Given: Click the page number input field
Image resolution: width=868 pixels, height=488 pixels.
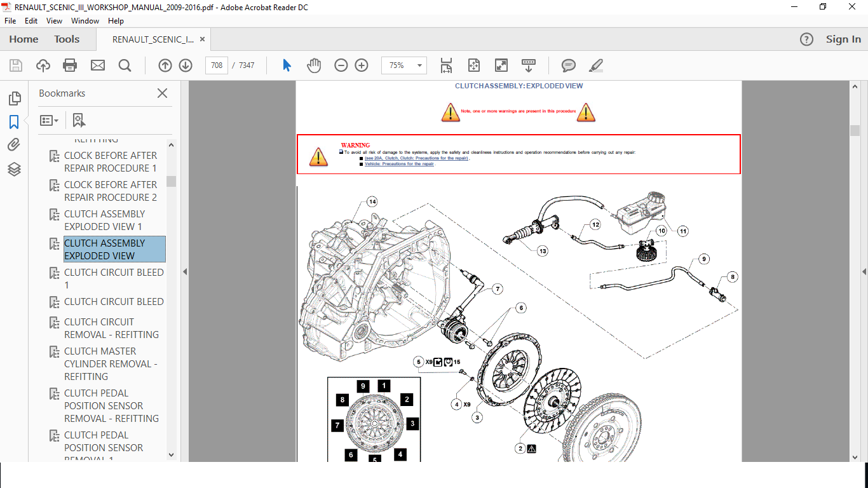Looking at the screenshot, I should [216, 65].
